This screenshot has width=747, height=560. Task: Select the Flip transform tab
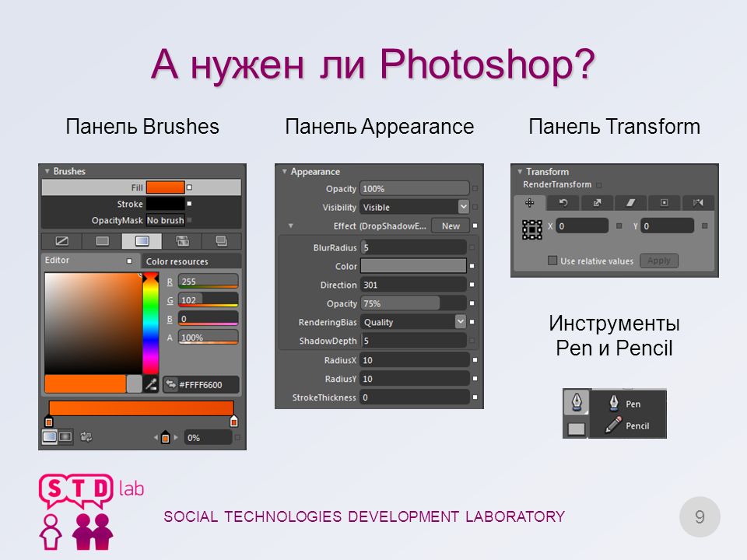pyautogui.click(x=698, y=203)
